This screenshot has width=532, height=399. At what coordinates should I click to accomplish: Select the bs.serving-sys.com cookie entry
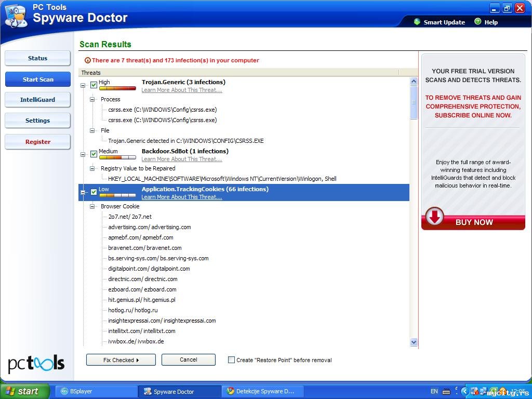(x=158, y=259)
